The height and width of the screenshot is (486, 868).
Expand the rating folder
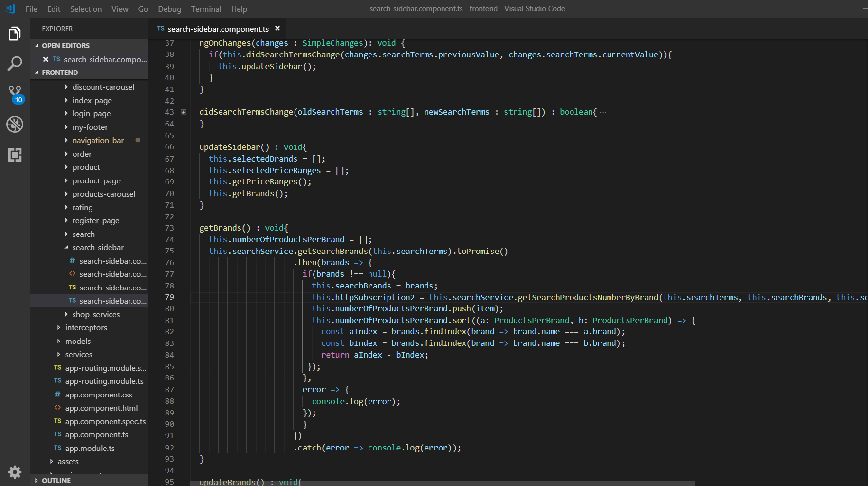[82, 207]
